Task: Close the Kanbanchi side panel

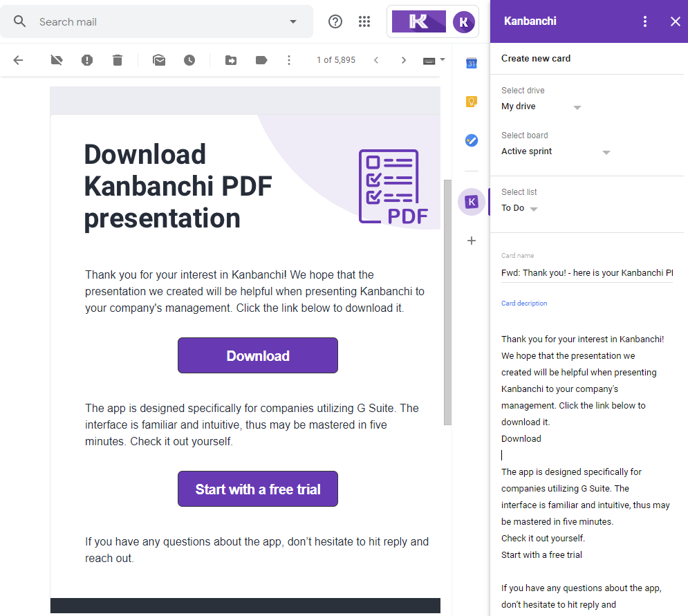Action: coord(676,21)
